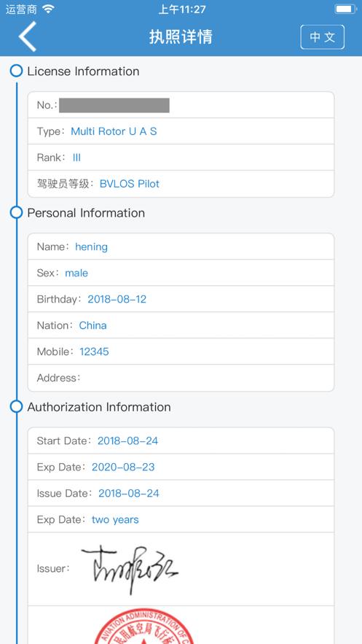Switch language with 中文 button
Screen dimensions: 362x644
tap(322, 37)
